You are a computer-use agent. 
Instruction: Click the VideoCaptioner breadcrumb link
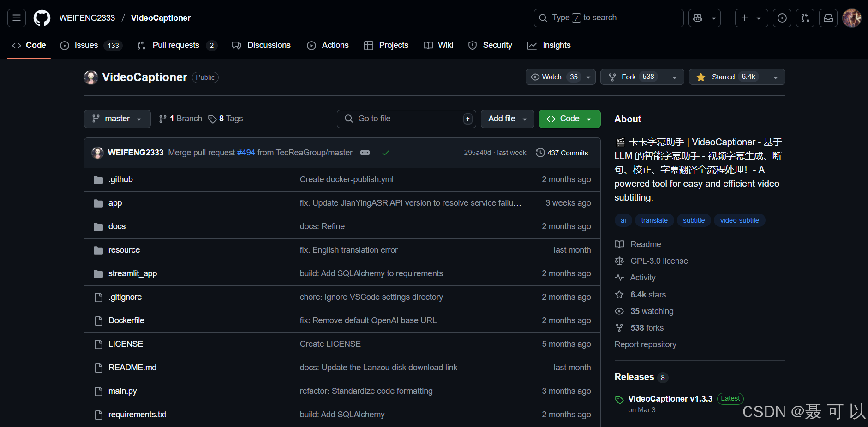click(161, 18)
